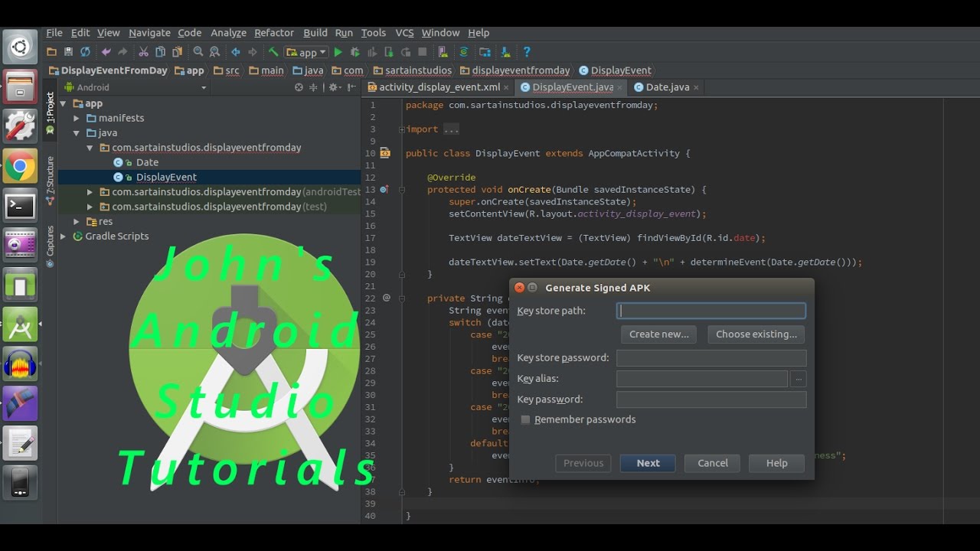Expand the res folder

point(77,221)
